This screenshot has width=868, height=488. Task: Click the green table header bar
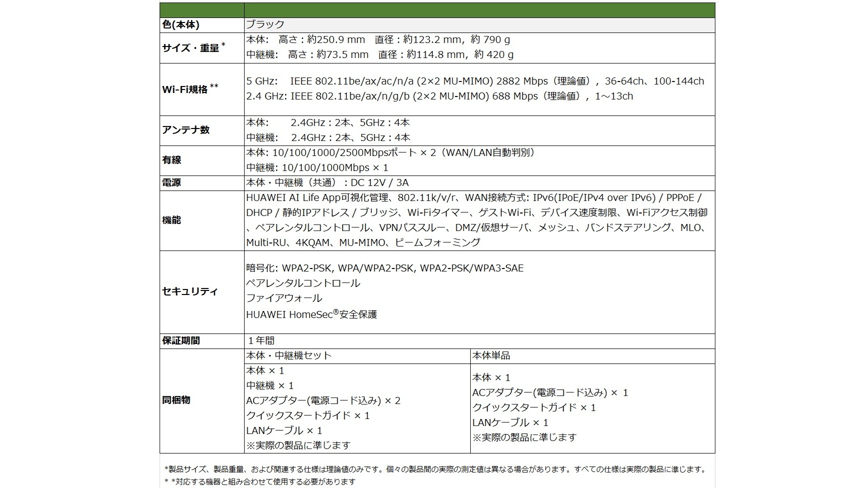click(x=437, y=10)
